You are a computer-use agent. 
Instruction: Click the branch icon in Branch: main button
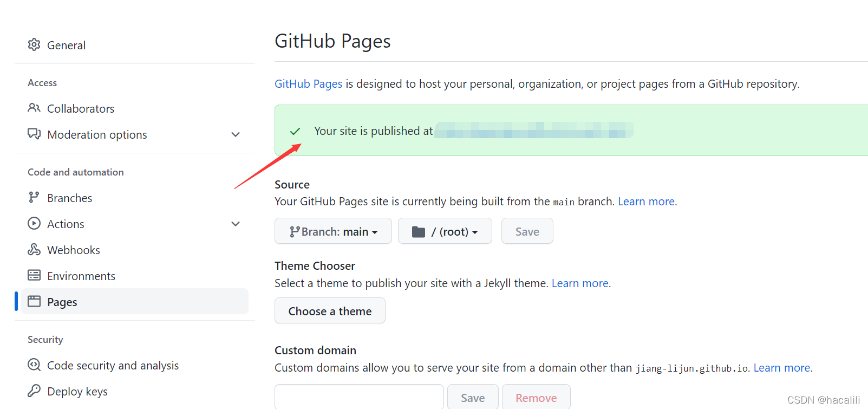[x=295, y=232]
